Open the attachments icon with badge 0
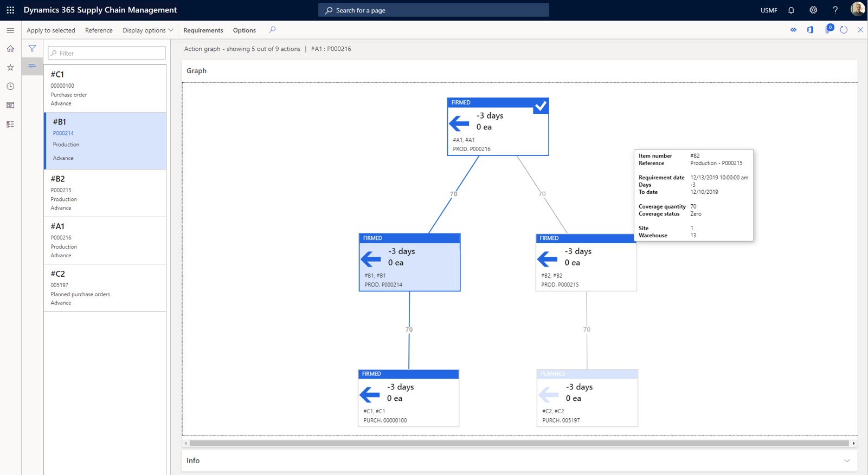868x475 pixels. [828, 29]
